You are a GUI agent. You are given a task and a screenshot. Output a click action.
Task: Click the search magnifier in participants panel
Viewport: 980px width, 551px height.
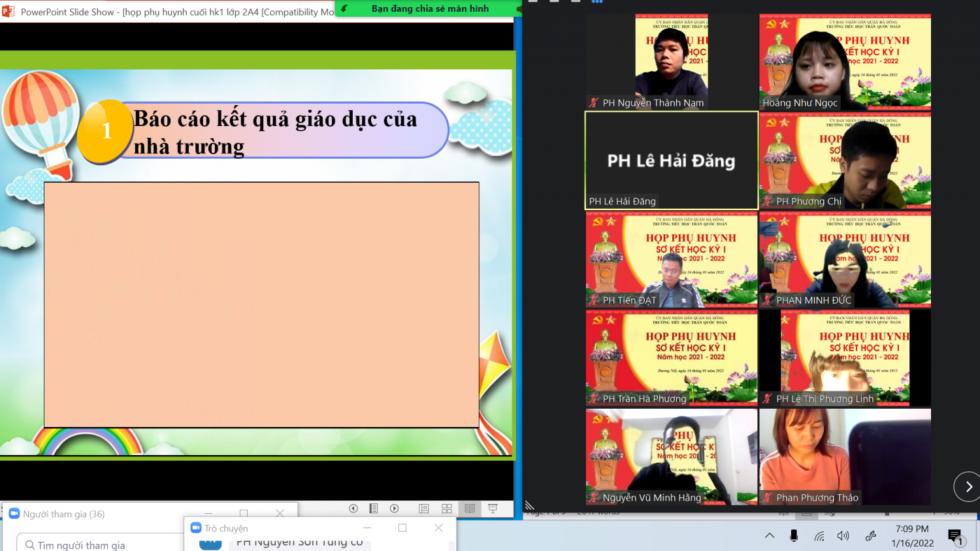click(x=29, y=545)
